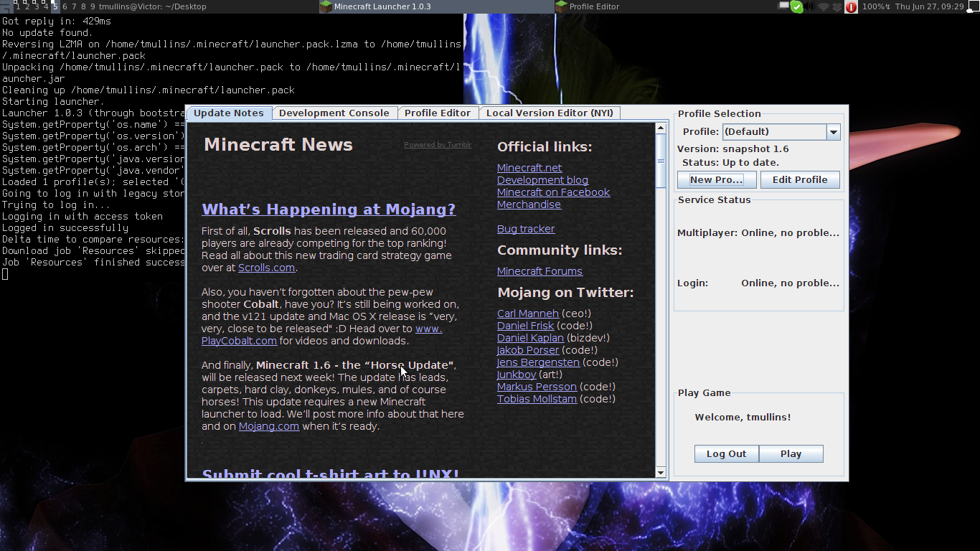Open the volume speaker icon
This screenshot has height=551, width=980.
(x=809, y=6)
